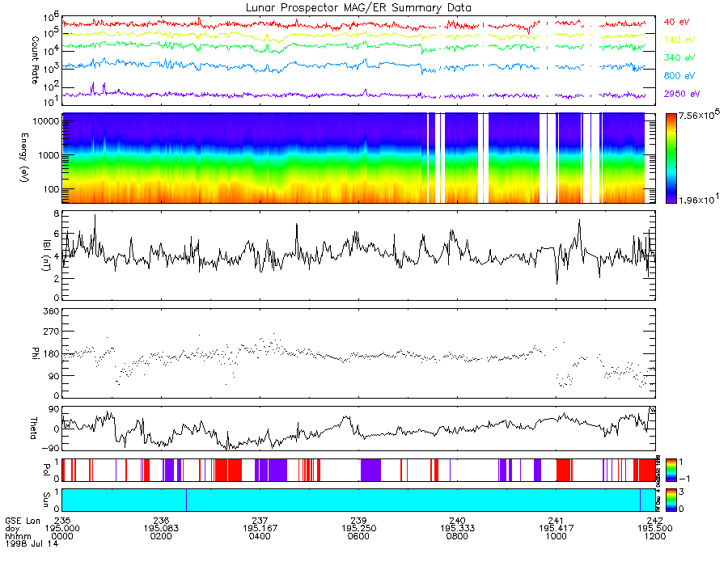
Task: Click the 'hhmm' row label
Action: [18, 536]
